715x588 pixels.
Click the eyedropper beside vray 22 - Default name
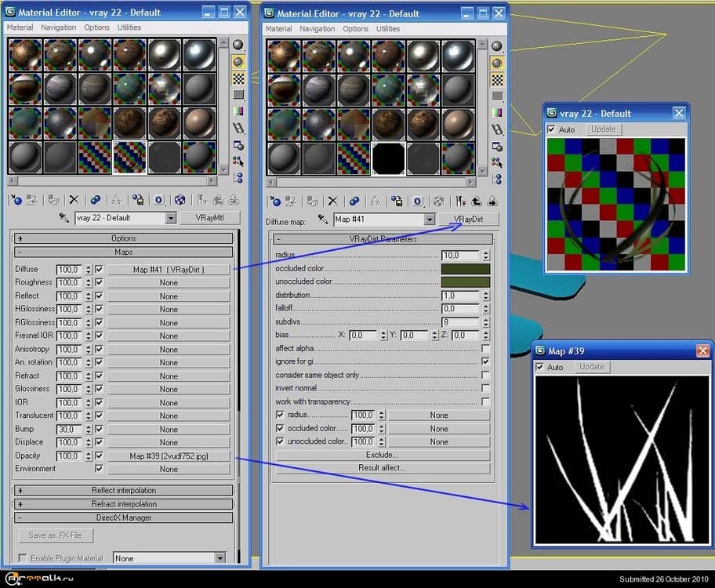coord(64,218)
